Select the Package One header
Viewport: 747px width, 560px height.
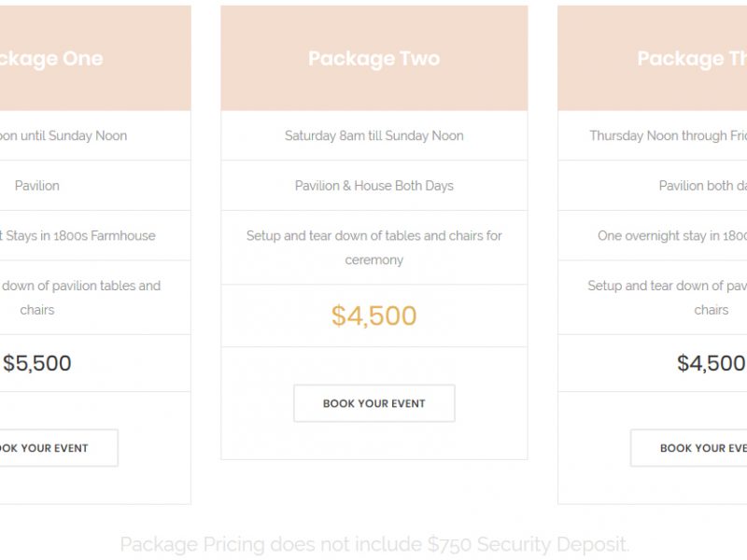[x=95, y=58]
